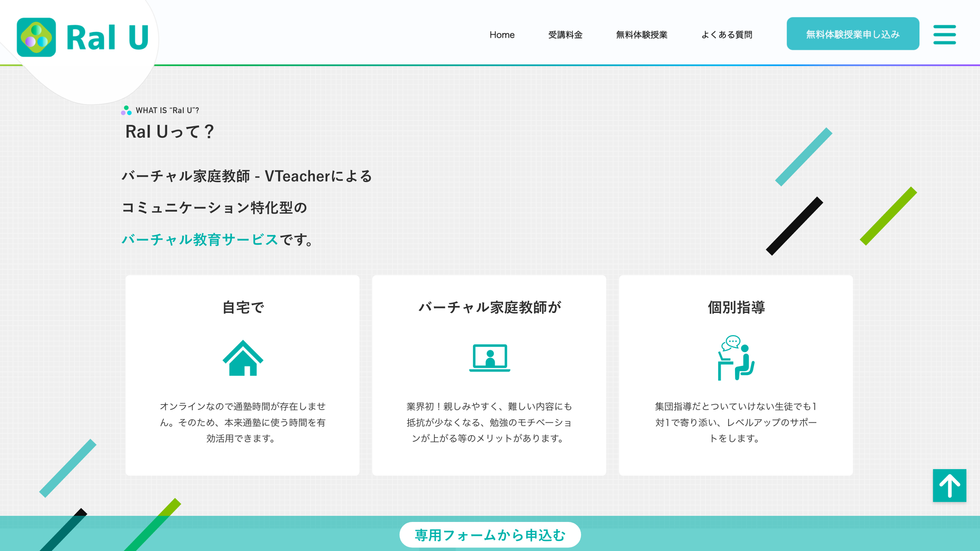Screen dimensions: 980x551
Task: Open the hamburger menu icon
Action: point(944,34)
